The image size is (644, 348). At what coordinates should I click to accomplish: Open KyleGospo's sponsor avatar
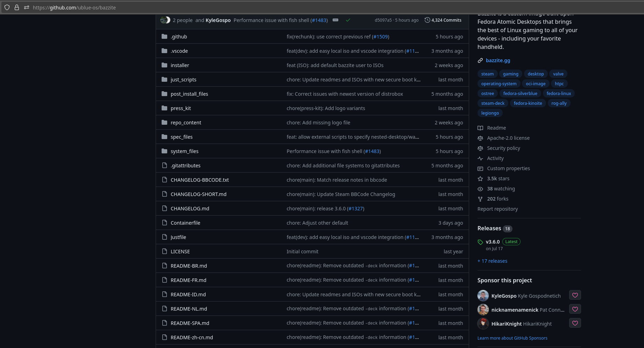(x=483, y=296)
